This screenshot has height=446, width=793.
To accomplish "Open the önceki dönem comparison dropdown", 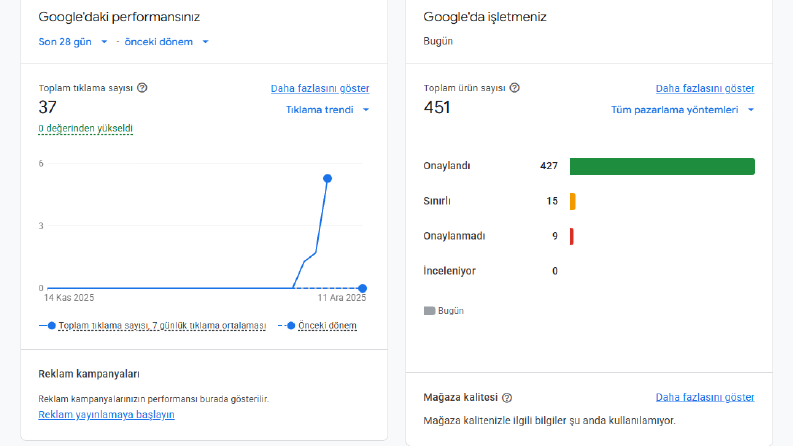I will [166, 42].
